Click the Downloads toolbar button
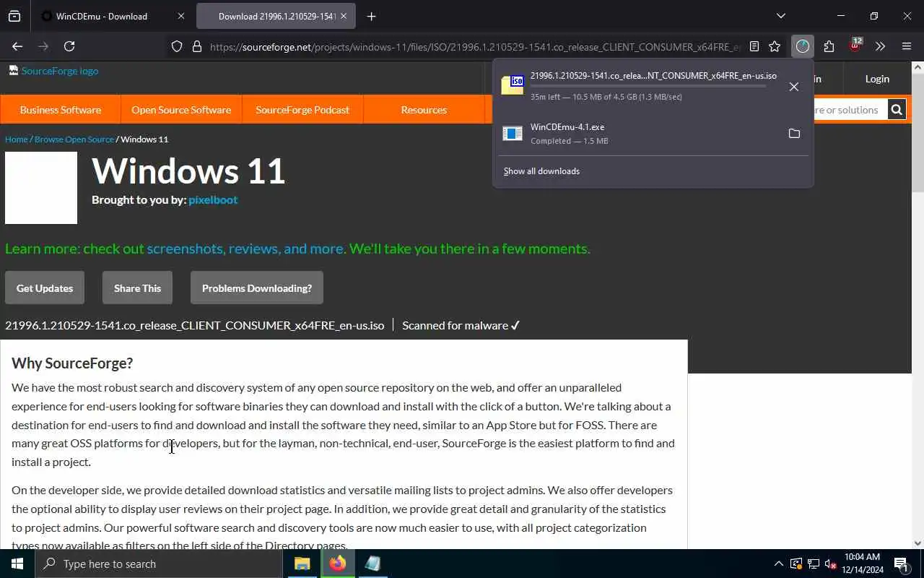Screen dimensions: 924x578 point(803,46)
